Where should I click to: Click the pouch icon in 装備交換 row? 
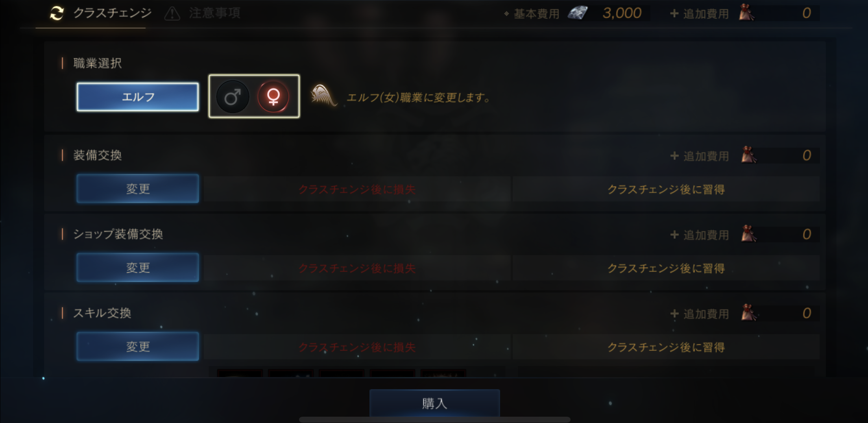click(749, 155)
